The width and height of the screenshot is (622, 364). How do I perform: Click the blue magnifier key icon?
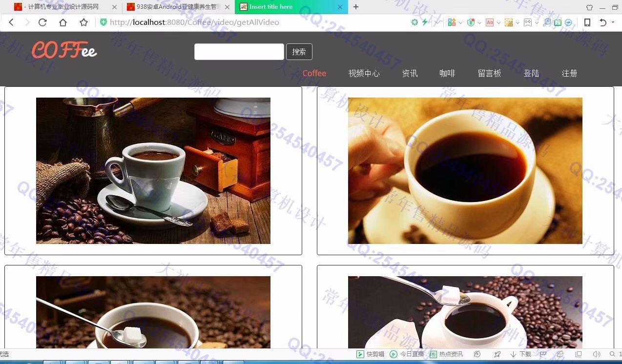[x=547, y=22]
